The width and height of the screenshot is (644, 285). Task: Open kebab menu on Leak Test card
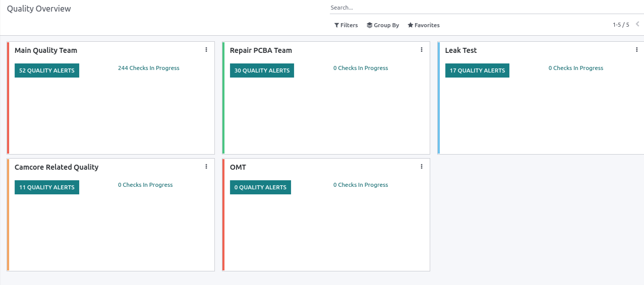pos(637,50)
